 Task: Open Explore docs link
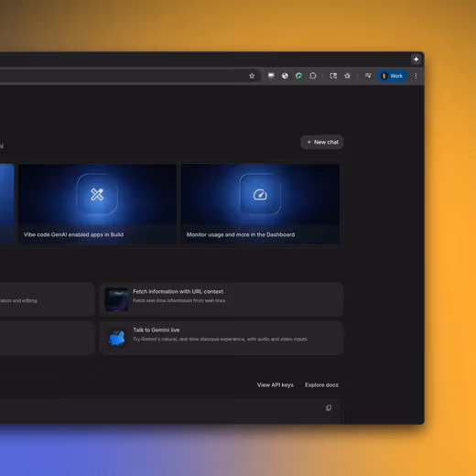coord(321,385)
